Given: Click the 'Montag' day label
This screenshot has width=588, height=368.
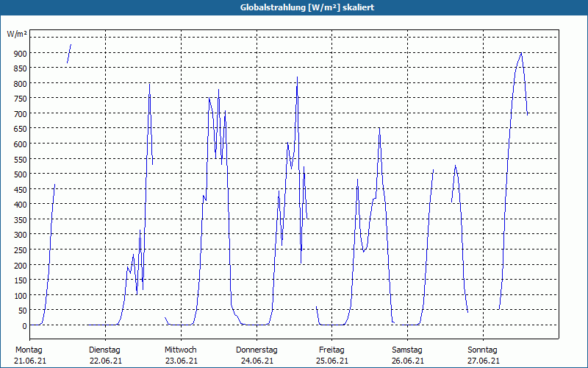Looking at the screenshot, I should pyautogui.click(x=29, y=350).
